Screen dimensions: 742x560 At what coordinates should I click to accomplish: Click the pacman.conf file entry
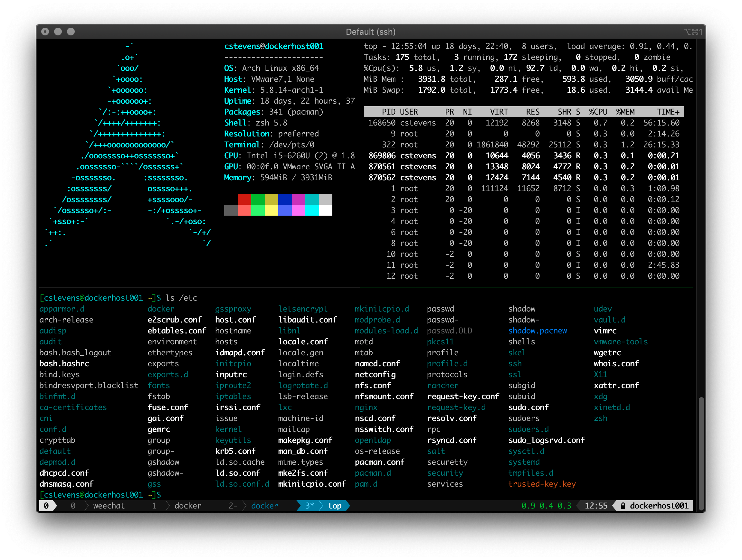click(x=379, y=462)
